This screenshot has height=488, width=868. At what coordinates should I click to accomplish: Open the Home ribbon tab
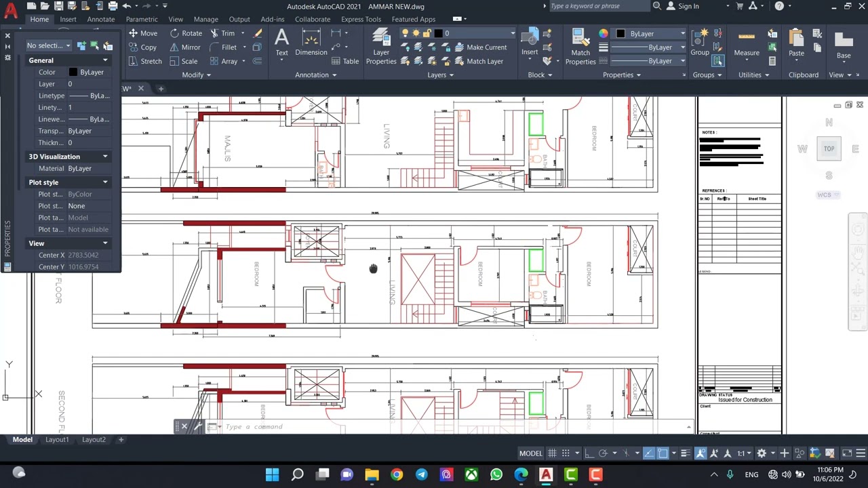click(x=39, y=19)
